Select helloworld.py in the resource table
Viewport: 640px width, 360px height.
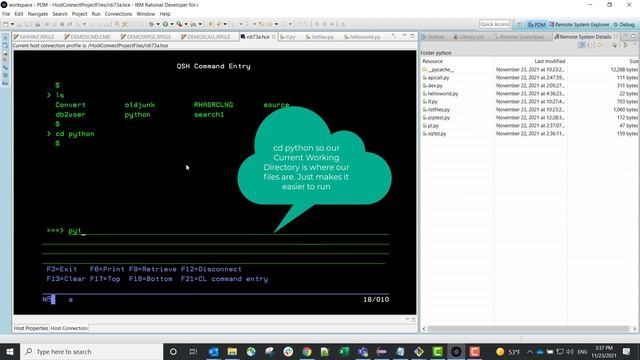(529, 93)
